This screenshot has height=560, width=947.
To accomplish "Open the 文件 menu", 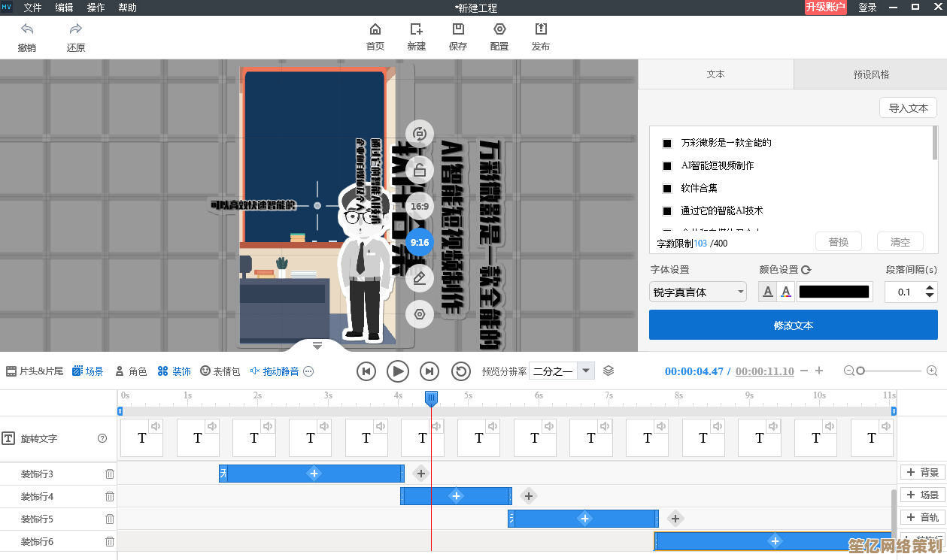I will click(x=32, y=8).
